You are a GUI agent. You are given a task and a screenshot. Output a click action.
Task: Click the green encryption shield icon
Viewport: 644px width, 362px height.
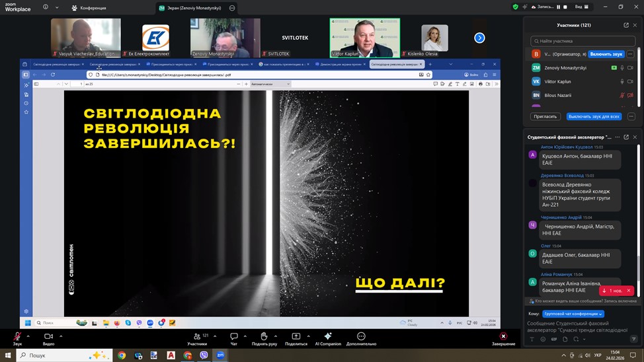pyautogui.click(x=516, y=7)
